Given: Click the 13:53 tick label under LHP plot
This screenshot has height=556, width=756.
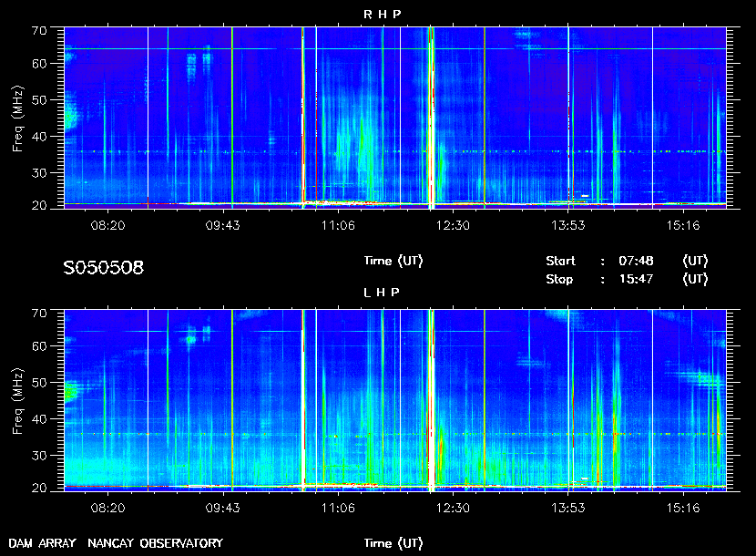Looking at the screenshot, I should [568, 508].
